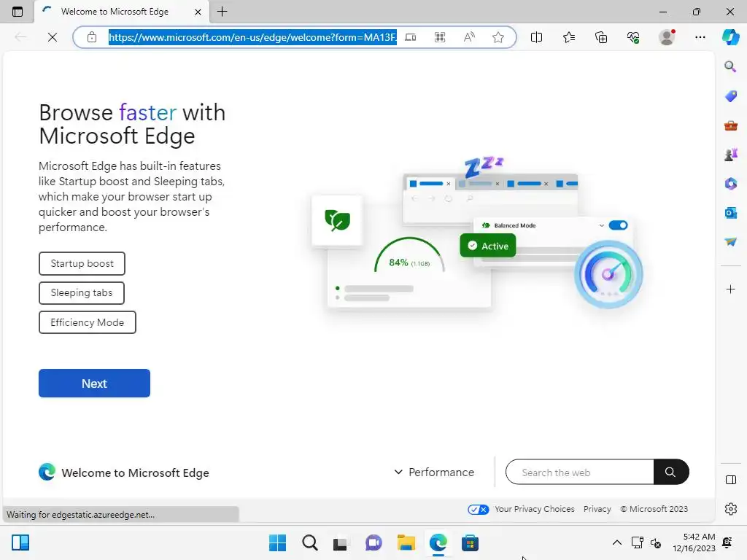Open the clock showing 5:42 AM
Viewport: 747px width, 560px height.
pyautogui.click(x=694, y=542)
